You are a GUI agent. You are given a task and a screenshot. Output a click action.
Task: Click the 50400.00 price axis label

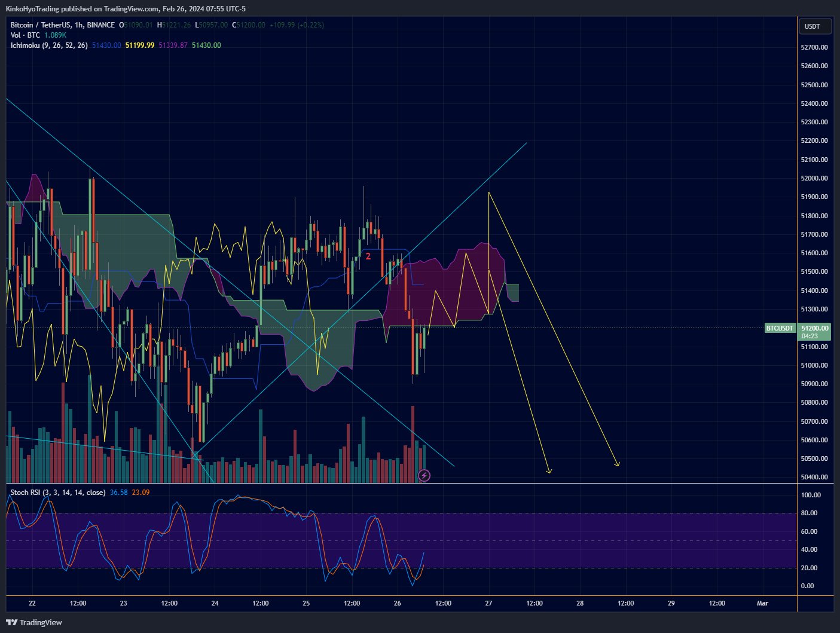[x=814, y=477]
